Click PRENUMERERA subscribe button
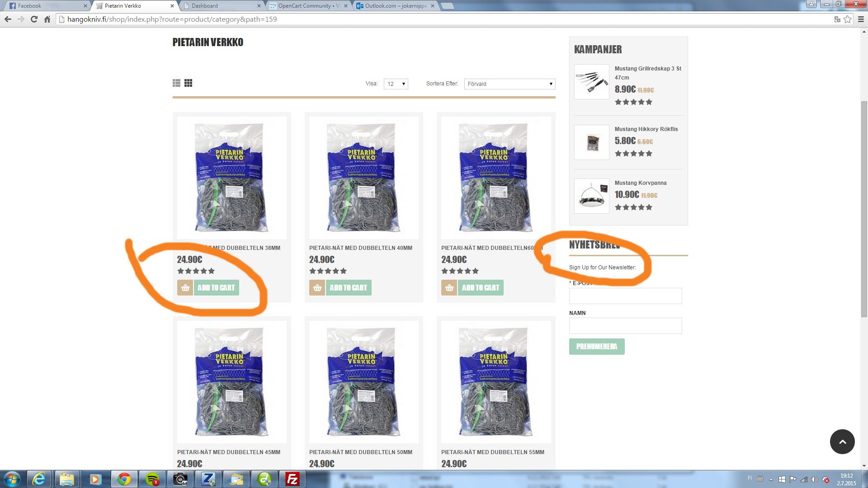This screenshot has height=488, width=868. coord(597,347)
